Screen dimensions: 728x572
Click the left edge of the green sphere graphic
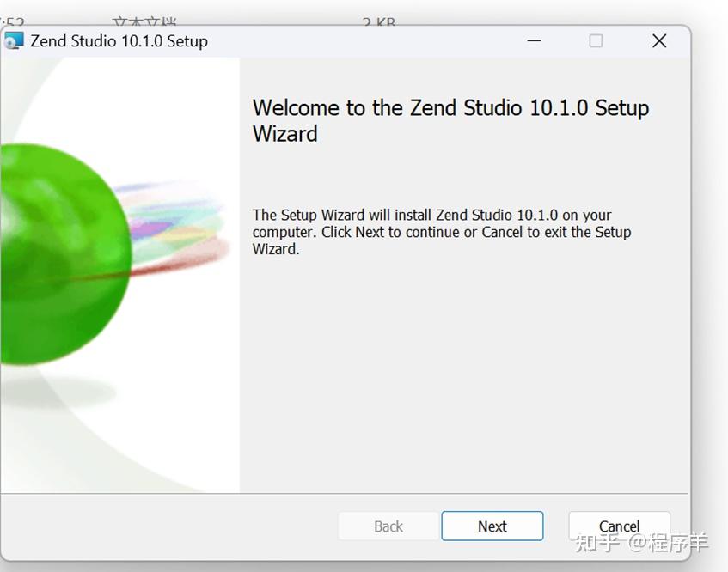[x=4, y=249]
